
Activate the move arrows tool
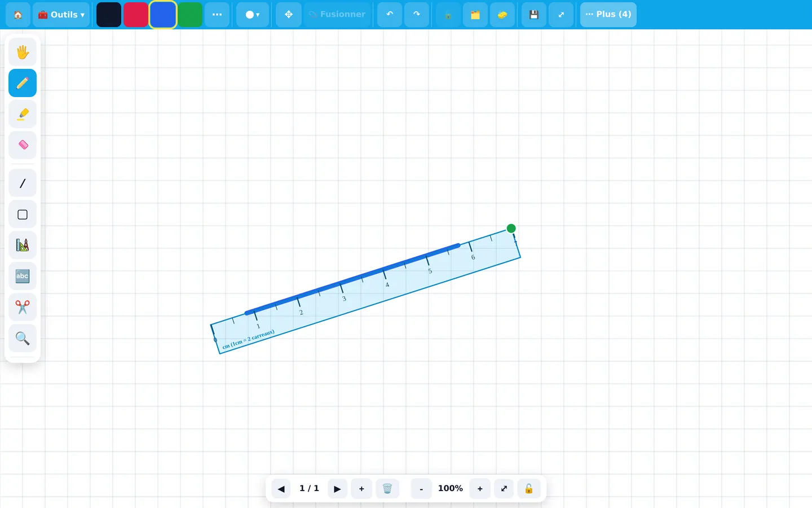[288, 15]
